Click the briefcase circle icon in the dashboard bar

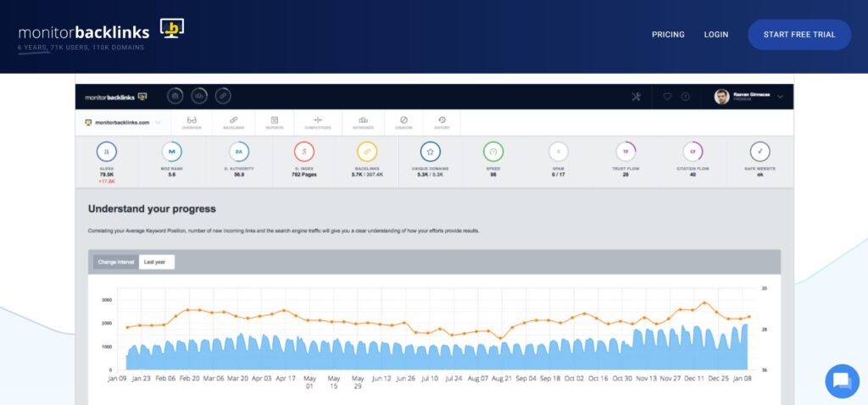click(175, 97)
